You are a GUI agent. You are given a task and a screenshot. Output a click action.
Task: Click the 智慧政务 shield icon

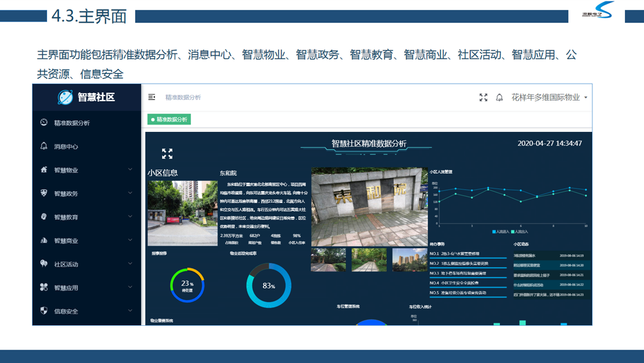pyautogui.click(x=44, y=193)
